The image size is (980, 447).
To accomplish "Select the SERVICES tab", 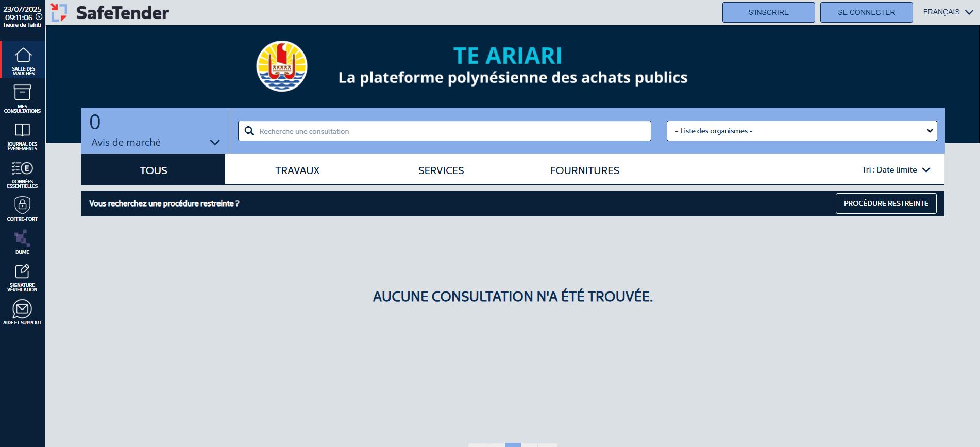I will [x=441, y=170].
